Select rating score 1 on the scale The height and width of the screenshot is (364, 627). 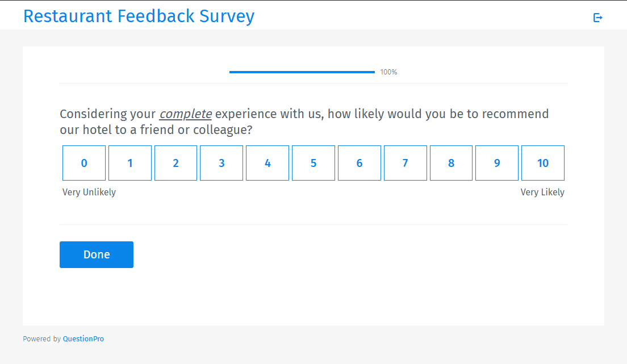(x=129, y=163)
